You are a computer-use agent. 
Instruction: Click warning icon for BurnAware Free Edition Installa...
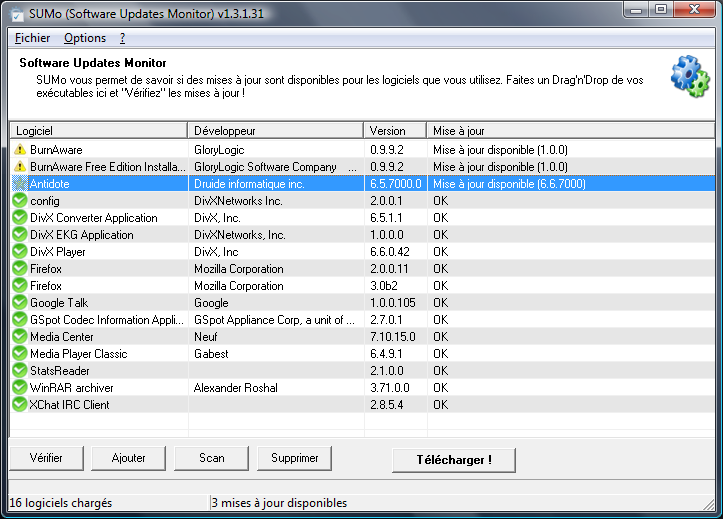[x=20, y=166]
